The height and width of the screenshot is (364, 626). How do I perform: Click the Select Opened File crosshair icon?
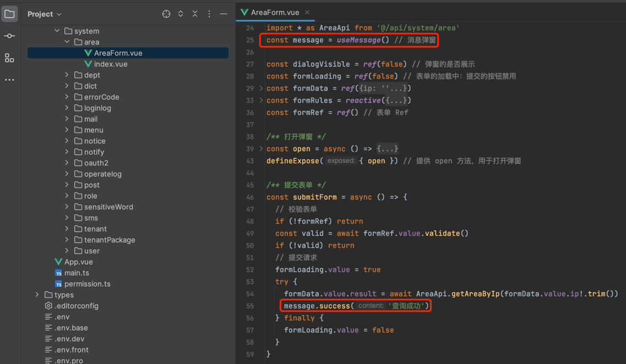coord(166,14)
